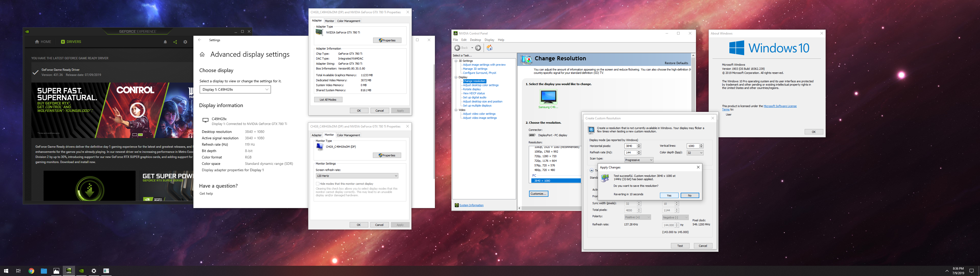Click Restore Defaults in Change Resolution

point(676,63)
